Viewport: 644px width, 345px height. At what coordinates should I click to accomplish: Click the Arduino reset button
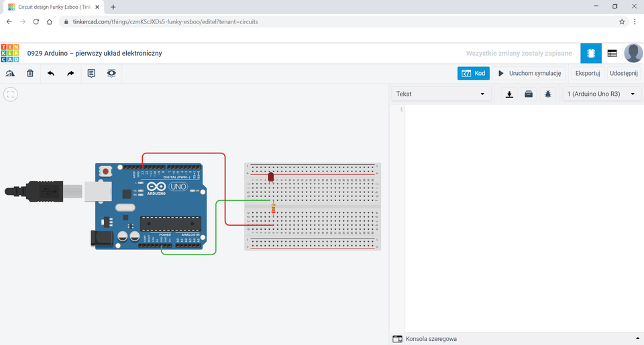coord(105,171)
